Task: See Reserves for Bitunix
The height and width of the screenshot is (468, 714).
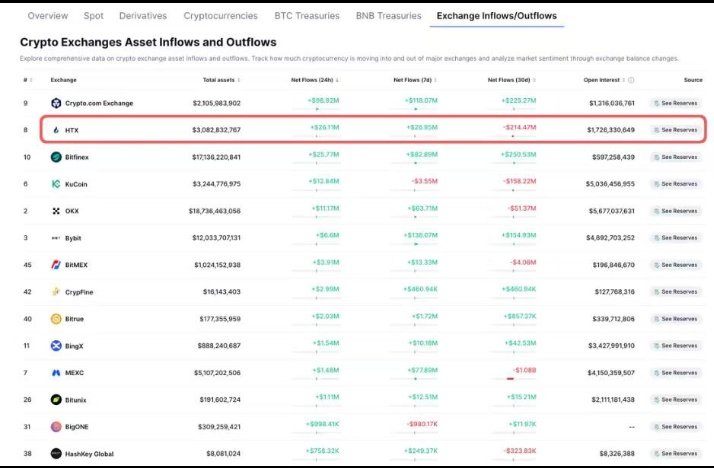Action: click(676, 400)
